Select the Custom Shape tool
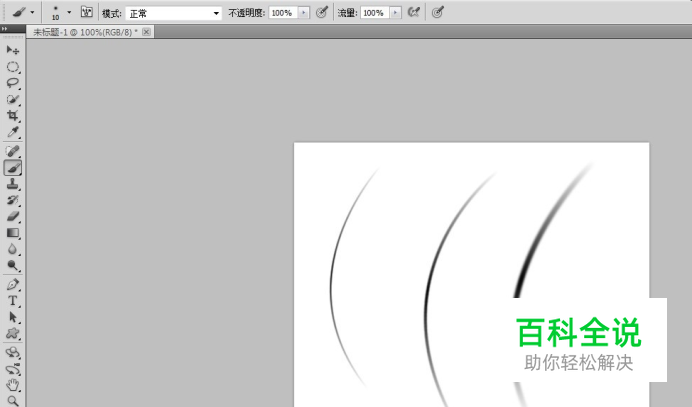The image size is (692, 407). [x=12, y=334]
